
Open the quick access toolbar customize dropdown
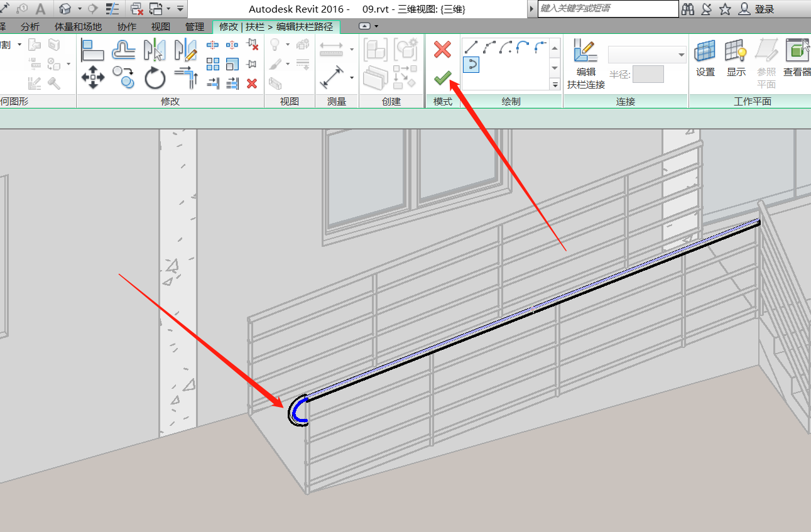click(x=180, y=9)
